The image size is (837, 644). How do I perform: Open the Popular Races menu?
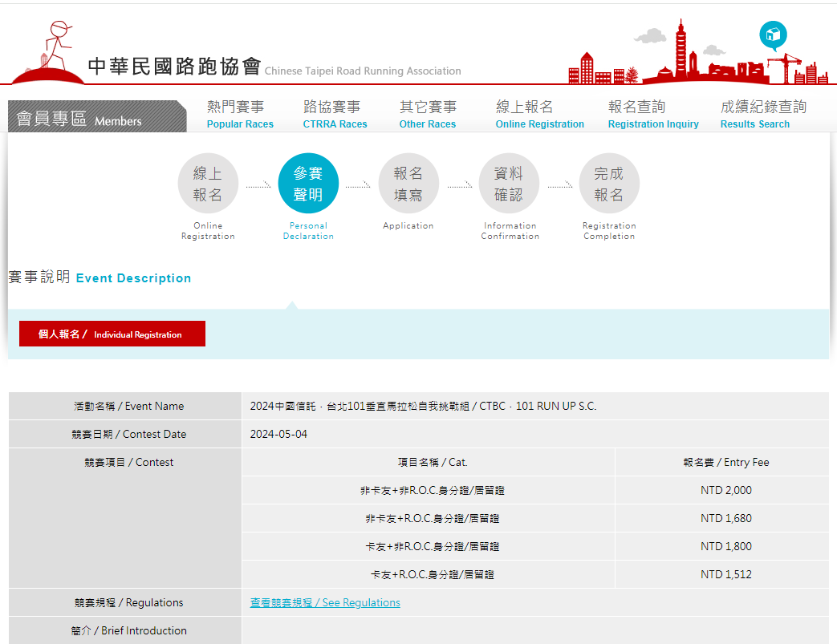point(240,115)
